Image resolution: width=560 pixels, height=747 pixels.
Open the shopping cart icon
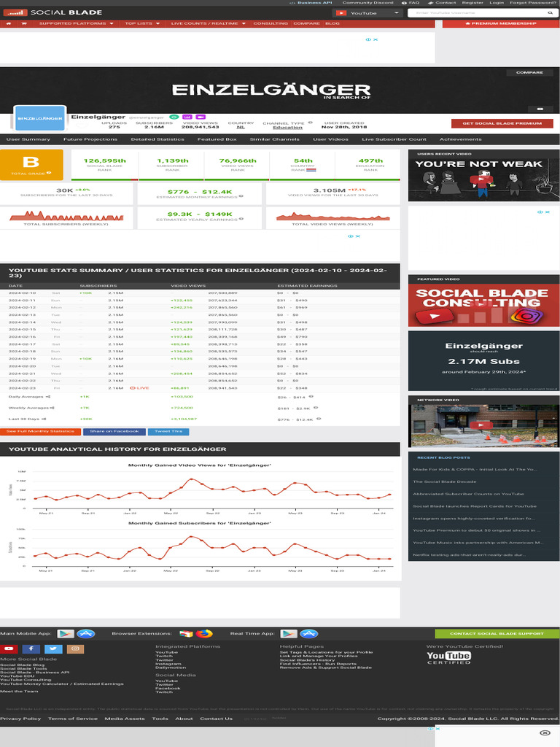coord(24,23)
